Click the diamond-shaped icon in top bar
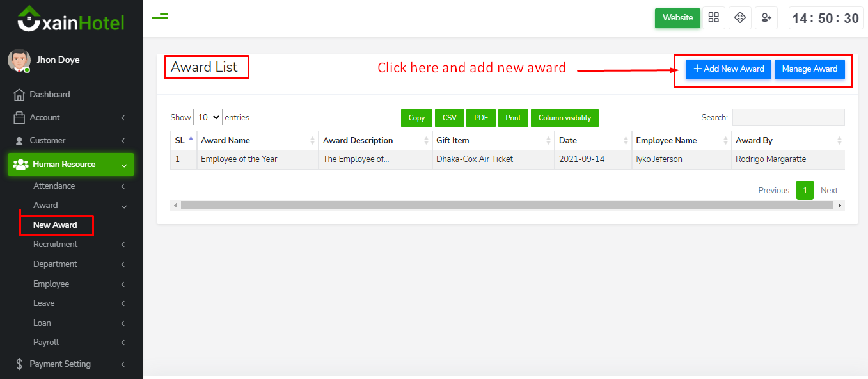868x379 pixels. click(x=740, y=18)
